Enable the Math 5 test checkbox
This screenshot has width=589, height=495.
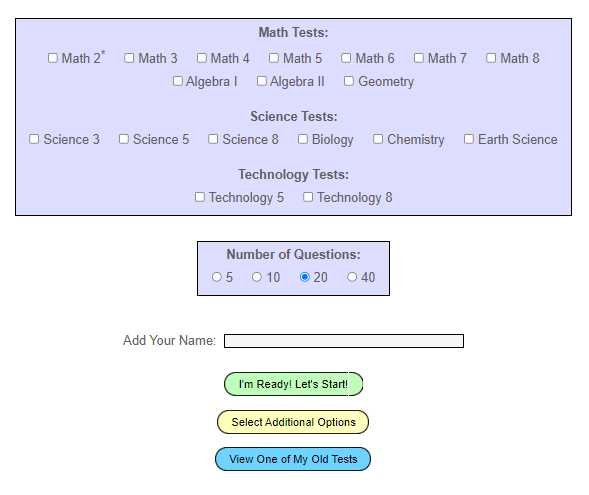[x=274, y=58]
